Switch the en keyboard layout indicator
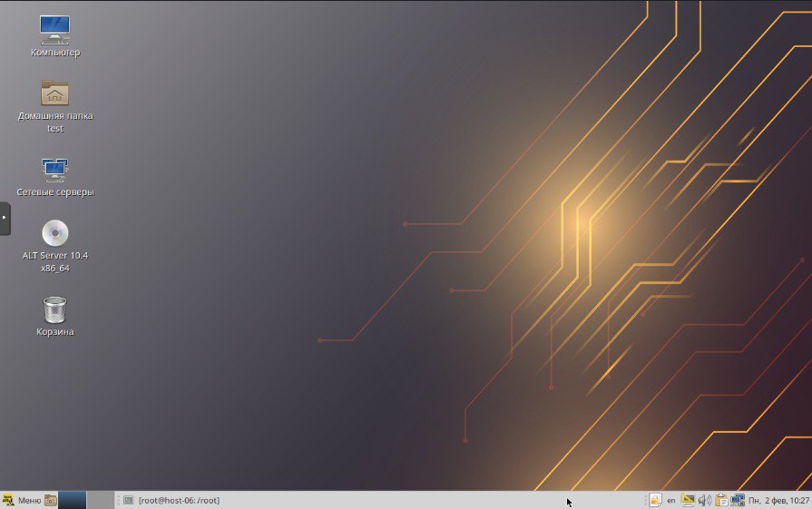The width and height of the screenshot is (812, 509). pyautogui.click(x=671, y=500)
